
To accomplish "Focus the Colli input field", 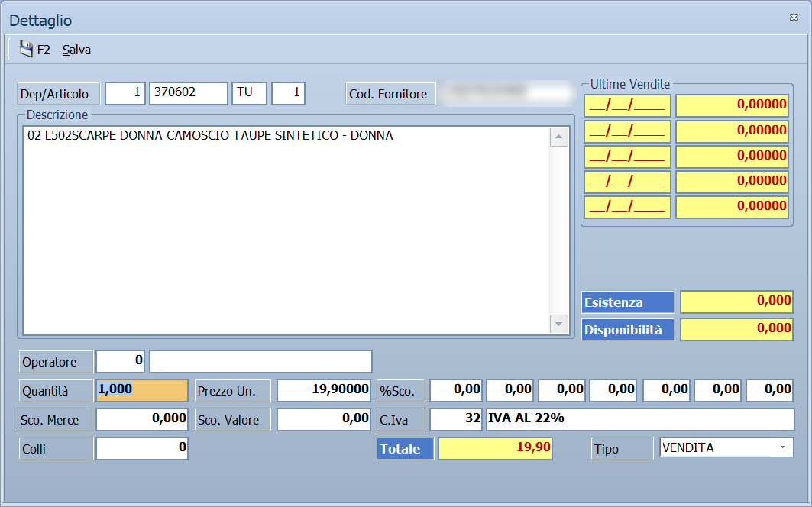I will 142,448.
